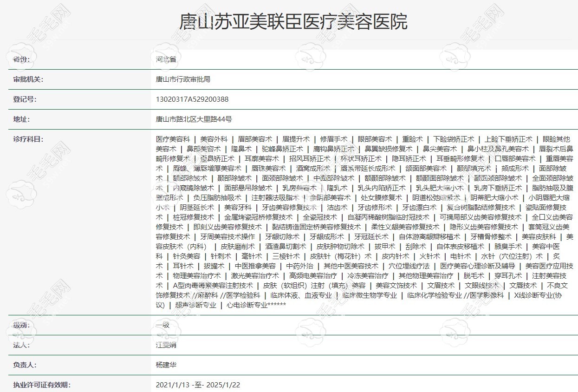Viewport: 578px width, 392px height.
Task: Select the 穴位埋线疗法 entry
Action: 409,266
